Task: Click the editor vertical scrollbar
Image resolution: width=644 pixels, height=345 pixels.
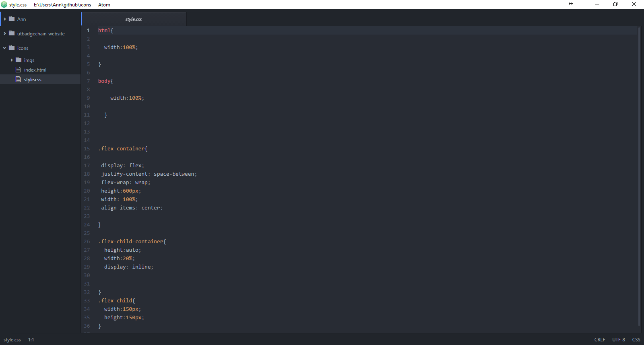Action: point(639,177)
